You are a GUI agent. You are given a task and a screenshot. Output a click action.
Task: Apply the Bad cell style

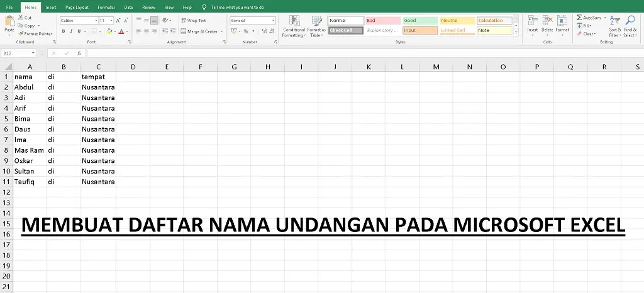(x=383, y=21)
